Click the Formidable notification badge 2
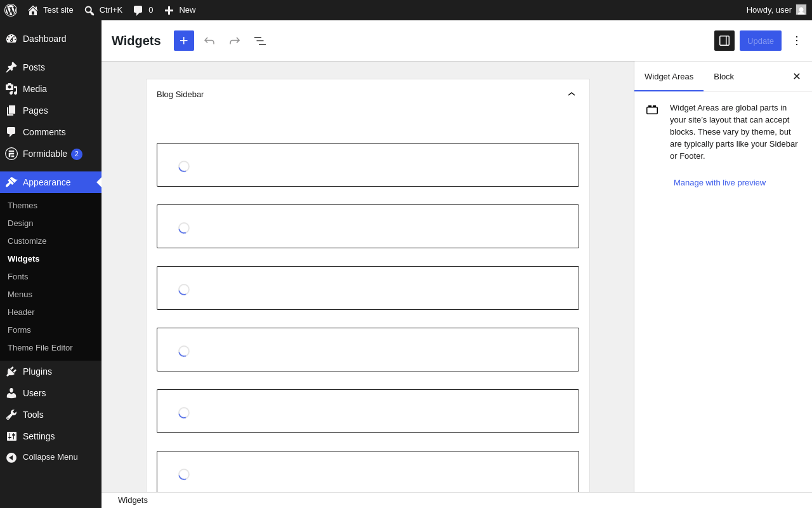This screenshot has height=508, width=812. click(x=77, y=154)
